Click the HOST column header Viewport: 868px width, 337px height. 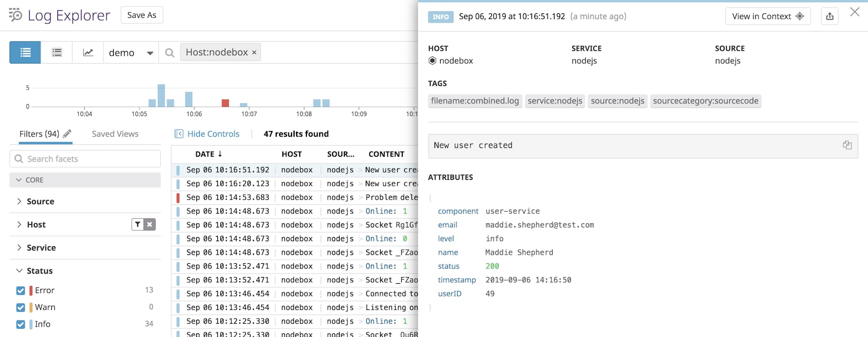(292, 154)
